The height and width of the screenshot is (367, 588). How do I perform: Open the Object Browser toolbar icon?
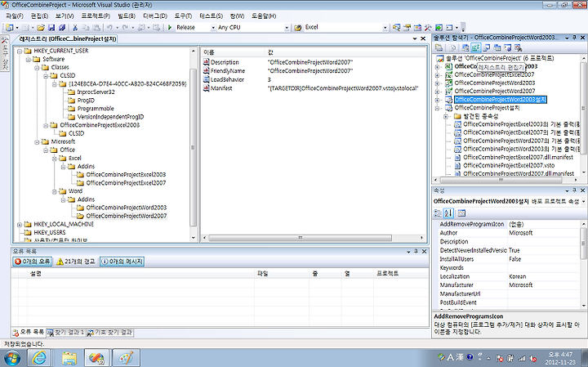click(x=418, y=28)
